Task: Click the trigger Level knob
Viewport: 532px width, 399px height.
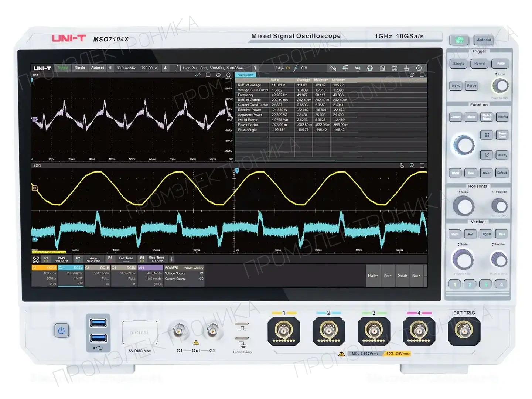Action: click(501, 86)
